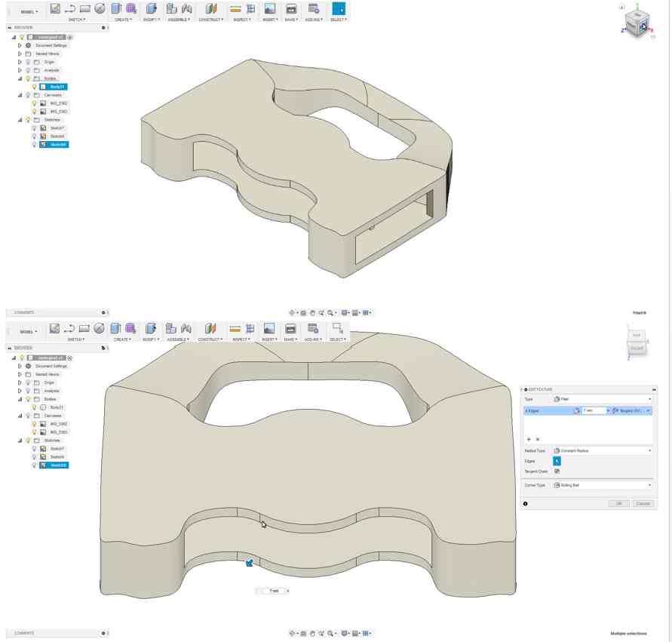Click the X button to remove fillet selection set

538,439
